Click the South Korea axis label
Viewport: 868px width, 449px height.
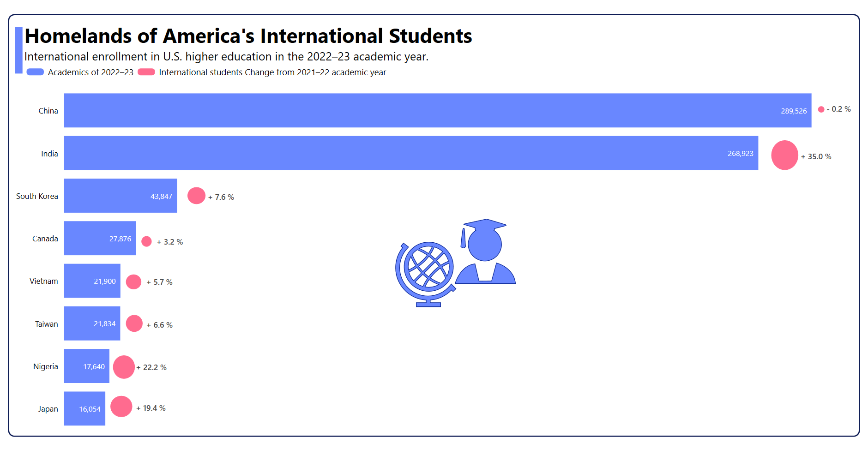click(x=37, y=196)
